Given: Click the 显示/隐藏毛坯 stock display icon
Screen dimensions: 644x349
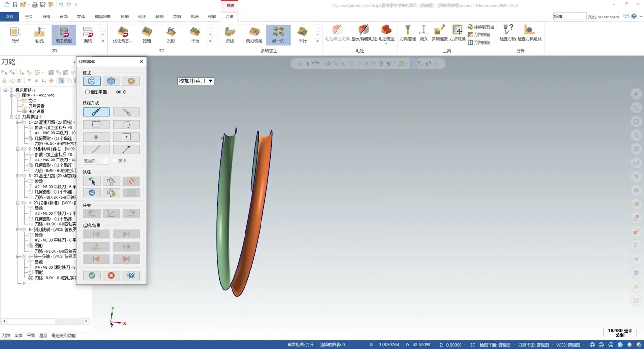Looking at the screenshot, I should tap(364, 33).
